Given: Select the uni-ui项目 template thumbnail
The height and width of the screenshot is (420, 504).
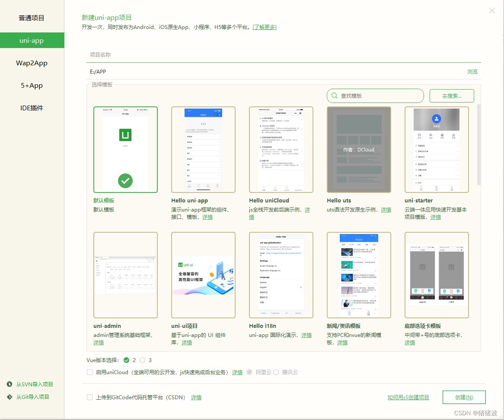Looking at the screenshot, I should 203,275.
